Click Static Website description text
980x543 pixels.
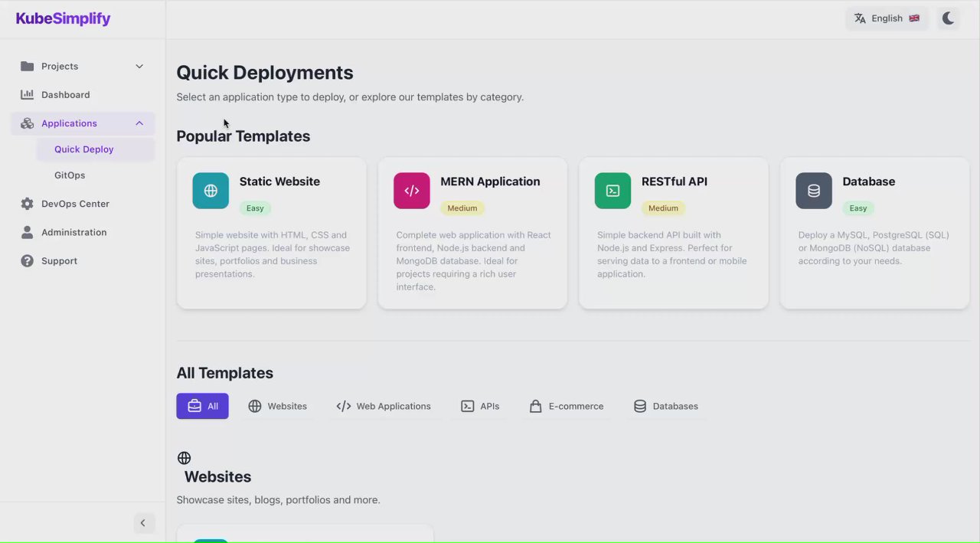click(273, 254)
